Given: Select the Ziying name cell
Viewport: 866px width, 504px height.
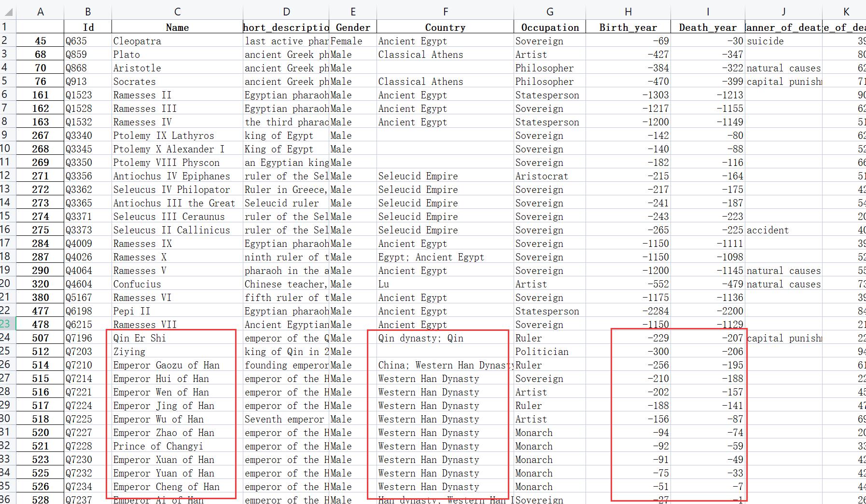Looking at the screenshot, I should [177, 352].
